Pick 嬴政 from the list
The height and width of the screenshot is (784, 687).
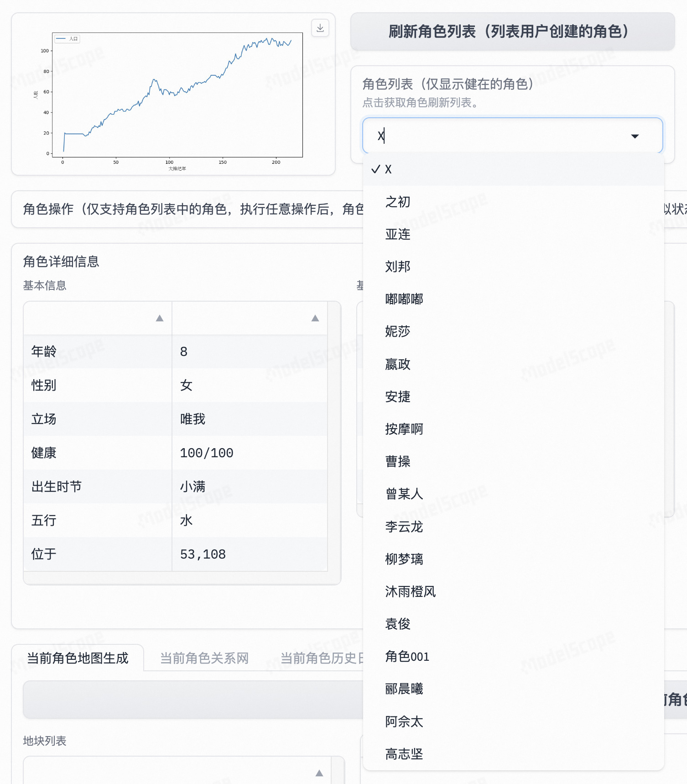click(x=514, y=364)
